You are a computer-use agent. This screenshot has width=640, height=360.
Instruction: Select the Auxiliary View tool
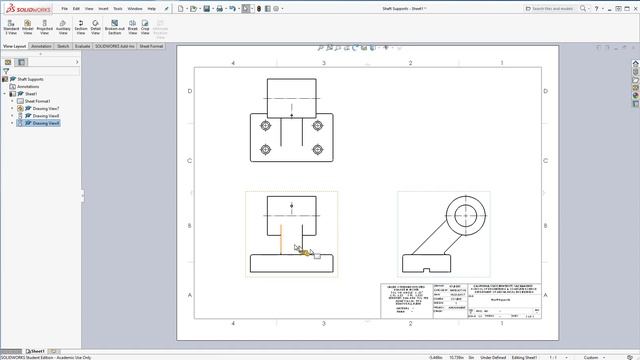pyautogui.click(x=63, y=27)
